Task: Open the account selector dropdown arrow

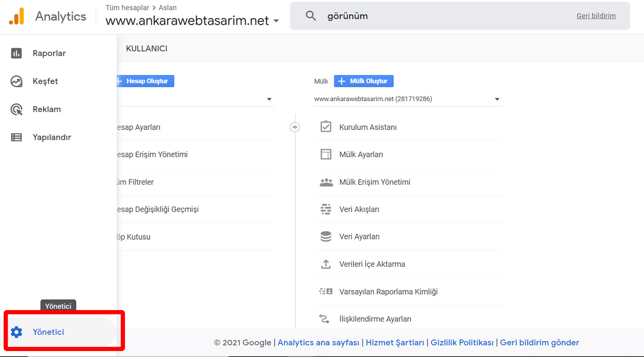Action: (269, 99)
